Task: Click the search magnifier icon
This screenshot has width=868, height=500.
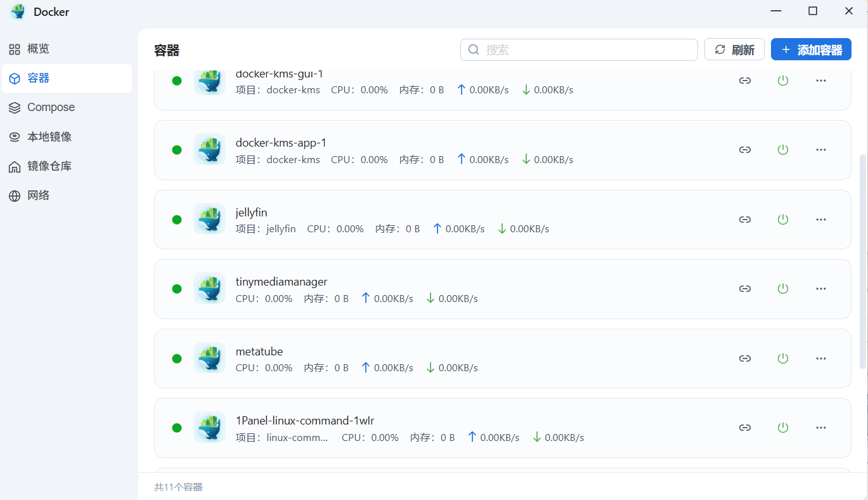Action: 474,49
